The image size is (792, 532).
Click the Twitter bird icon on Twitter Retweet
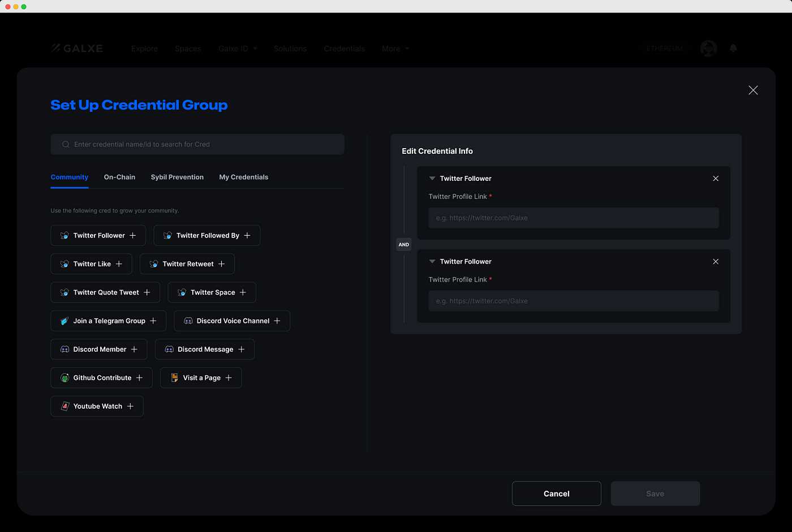(154, 264)
